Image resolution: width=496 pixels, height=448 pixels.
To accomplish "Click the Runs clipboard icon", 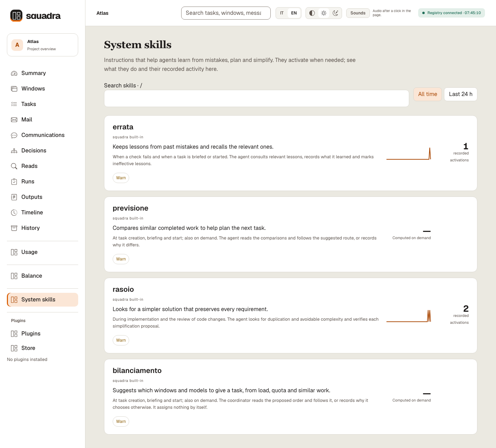I will coord(14,182).
